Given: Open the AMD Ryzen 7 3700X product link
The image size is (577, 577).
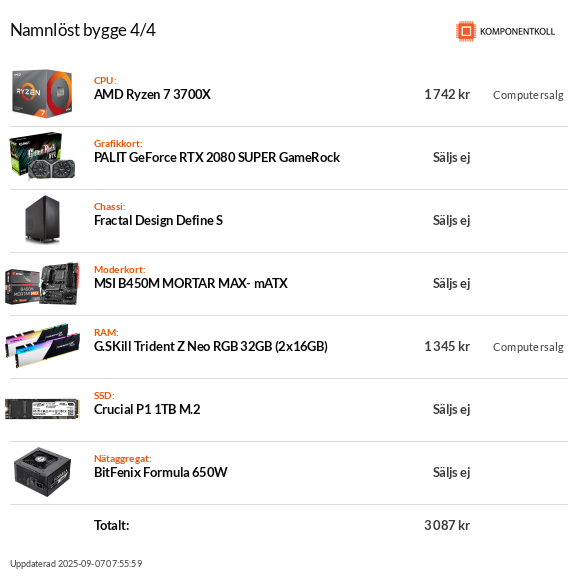Looking at the screenshot, I should tap(152, 95).
